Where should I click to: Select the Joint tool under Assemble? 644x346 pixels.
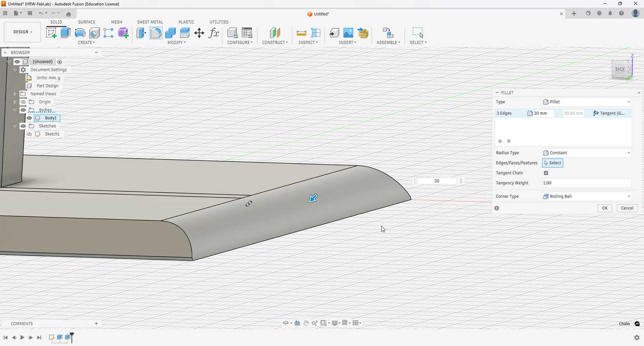point(388,32)
